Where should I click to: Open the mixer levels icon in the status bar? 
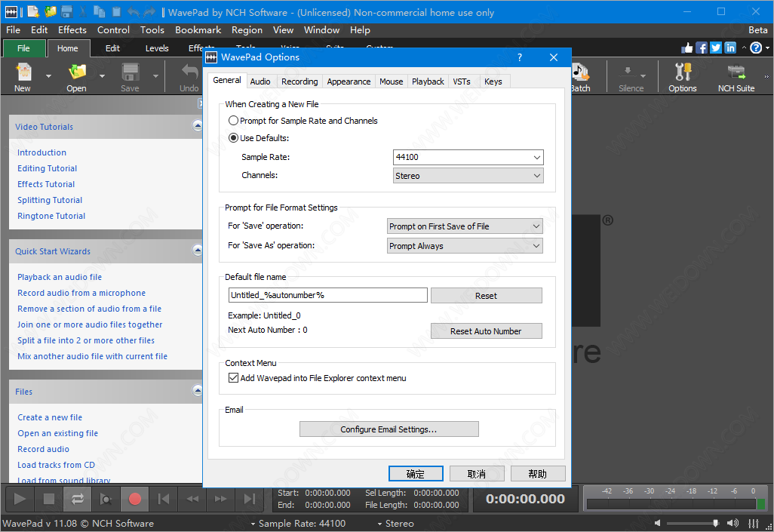(754, 523)
